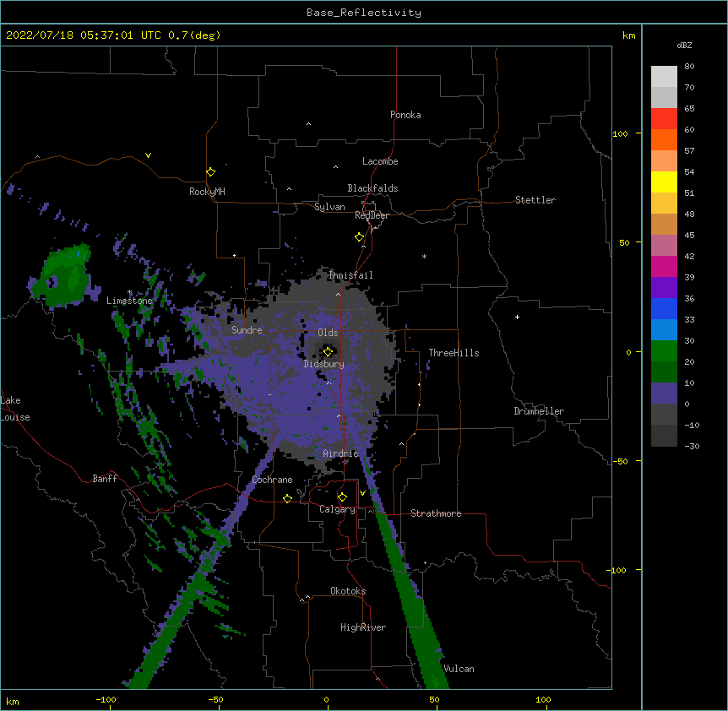Click the RockyMH label

point(207,192)
